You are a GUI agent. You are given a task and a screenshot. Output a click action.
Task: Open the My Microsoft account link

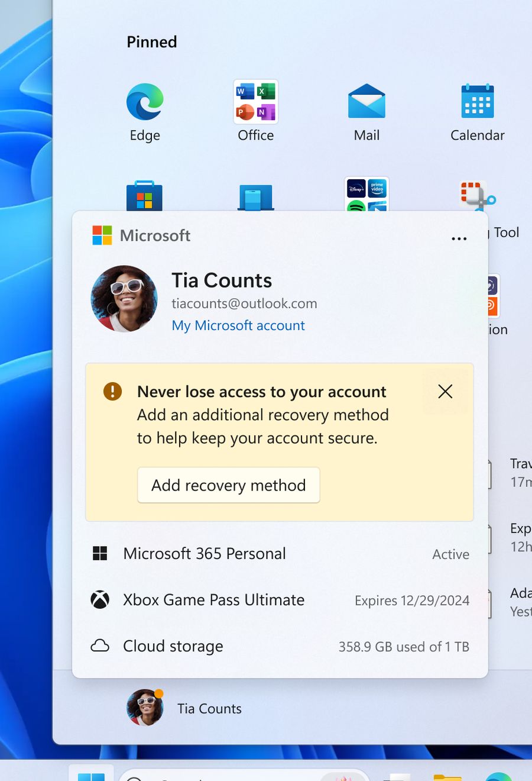[x=238, y=325]
